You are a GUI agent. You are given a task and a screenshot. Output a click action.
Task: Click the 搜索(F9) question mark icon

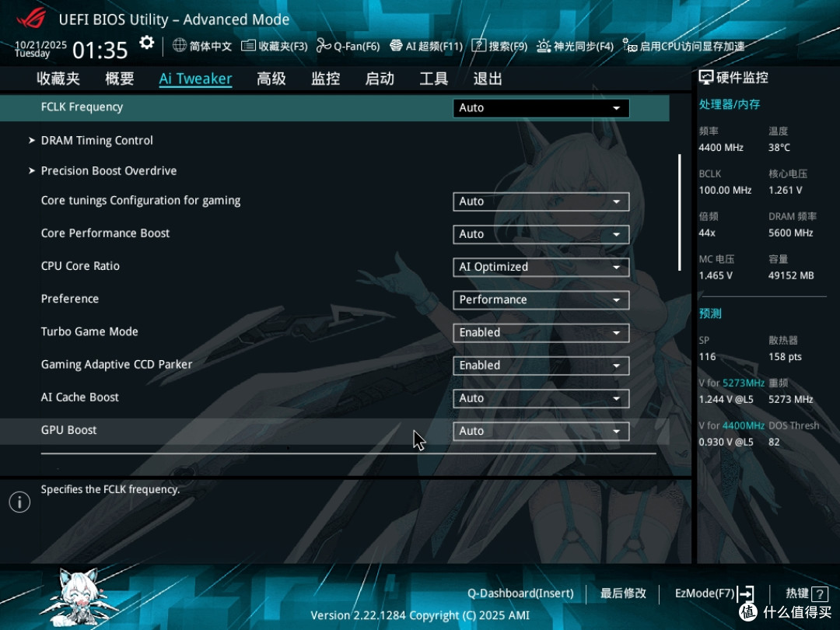[478, 46]
